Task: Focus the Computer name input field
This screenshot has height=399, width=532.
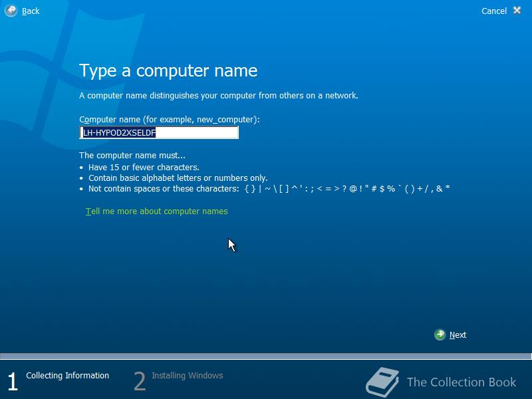Action: 159,132
